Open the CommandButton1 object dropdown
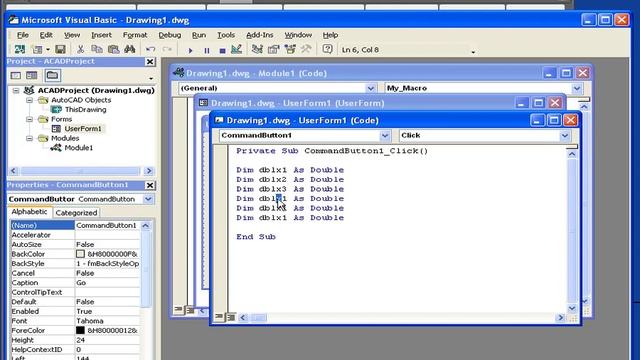The width and height of the screenshot is (640, 360). pos(385,136)
